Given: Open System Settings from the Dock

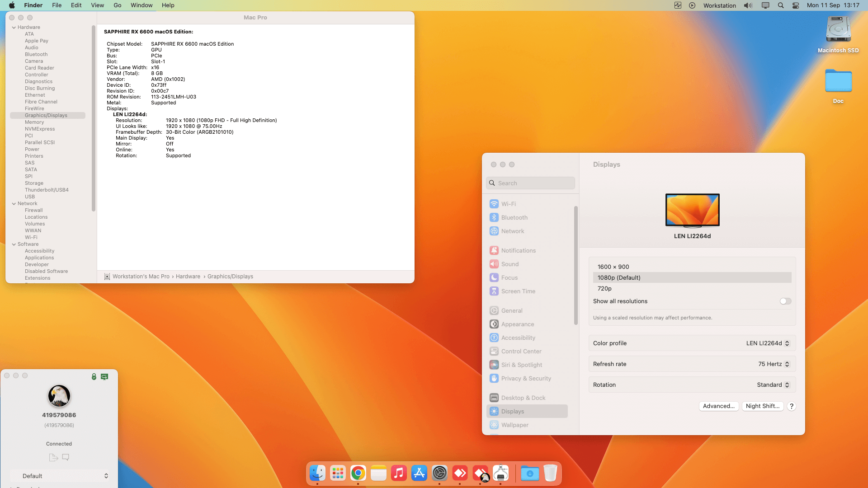Looking at the screenshot, I should 439,473.
